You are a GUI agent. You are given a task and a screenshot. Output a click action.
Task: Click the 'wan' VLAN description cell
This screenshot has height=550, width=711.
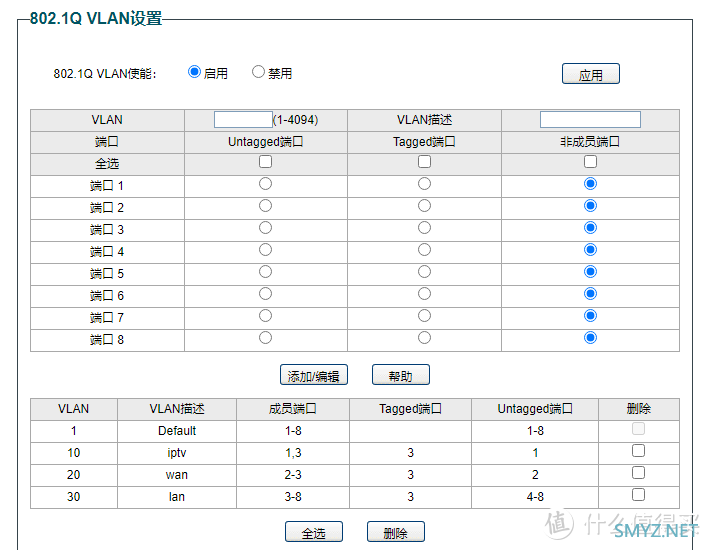[x=177, y=475]
